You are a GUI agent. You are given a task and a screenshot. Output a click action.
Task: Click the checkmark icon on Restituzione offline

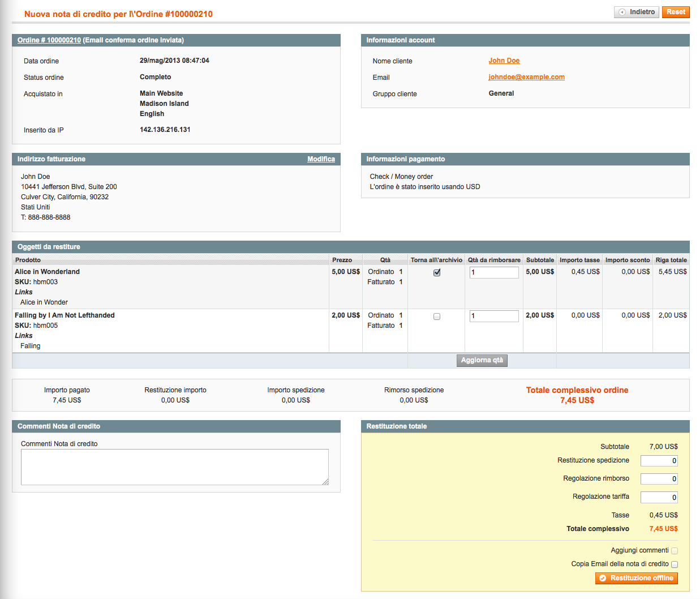[x=601, y=578]
